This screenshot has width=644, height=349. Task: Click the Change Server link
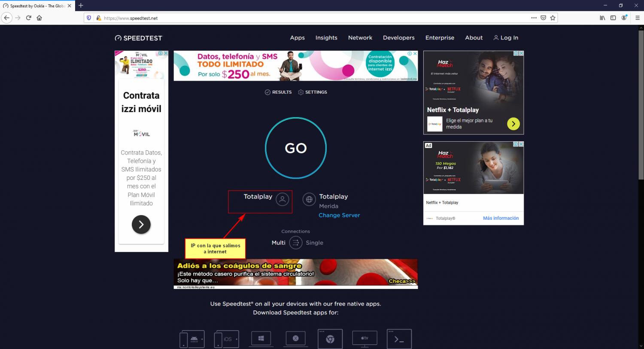(x=339, y=215)
